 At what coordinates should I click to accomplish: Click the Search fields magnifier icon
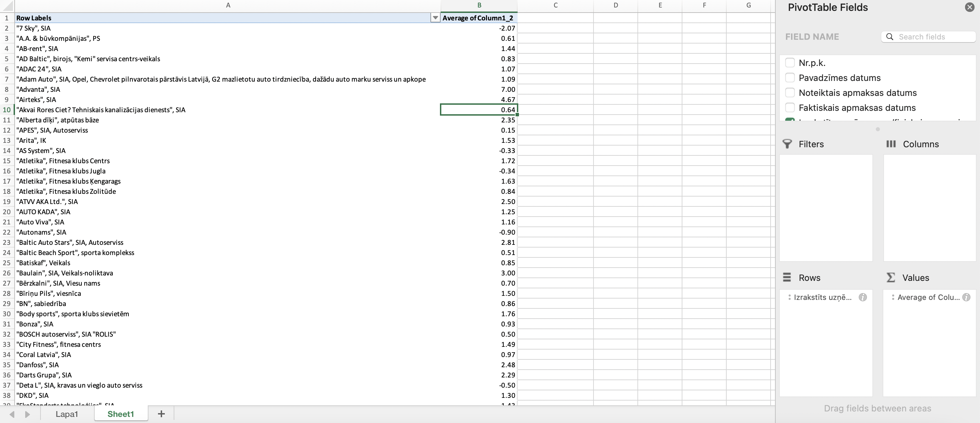coord(889,37)
